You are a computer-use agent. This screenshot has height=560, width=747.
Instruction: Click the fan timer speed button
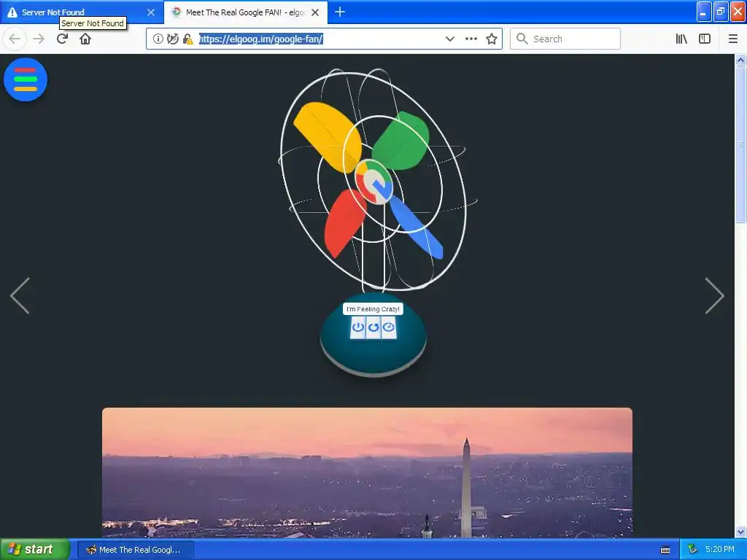point(389,327)
